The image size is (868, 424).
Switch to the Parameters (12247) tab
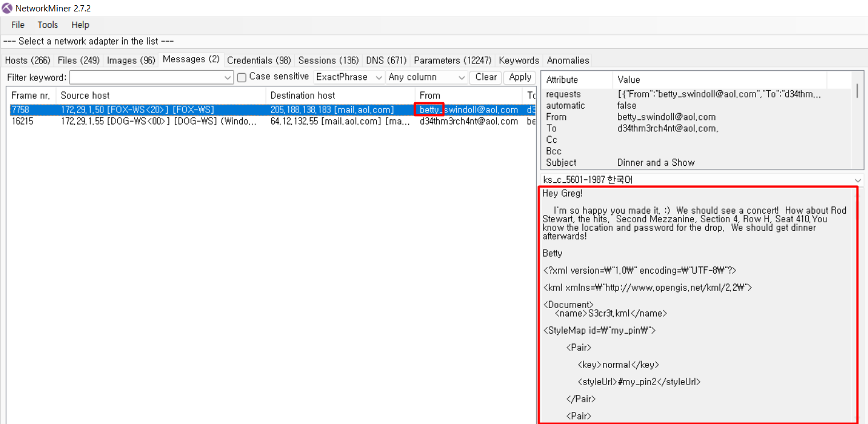tap(453, 61)
